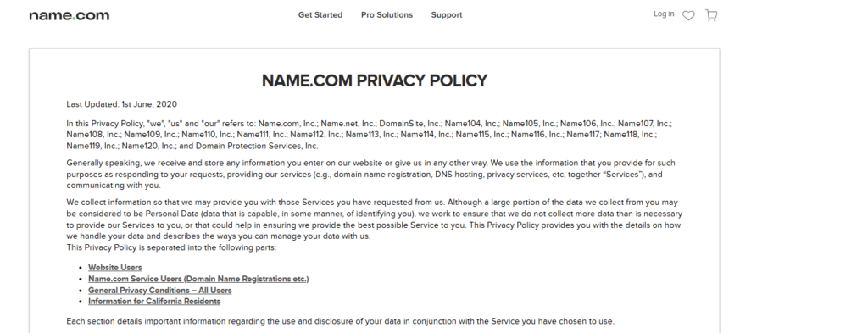
Task: Open the Pro Solutions menu
Action: (387, 15)
